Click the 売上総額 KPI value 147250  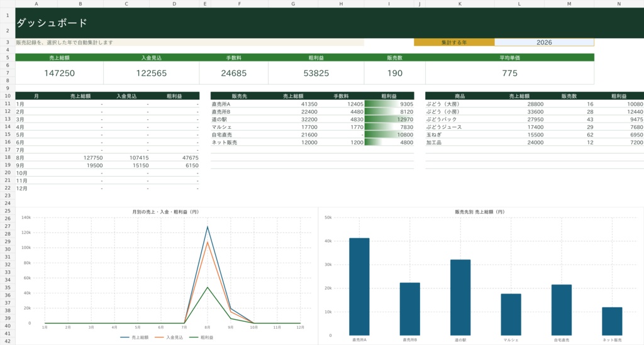[60, 73]
